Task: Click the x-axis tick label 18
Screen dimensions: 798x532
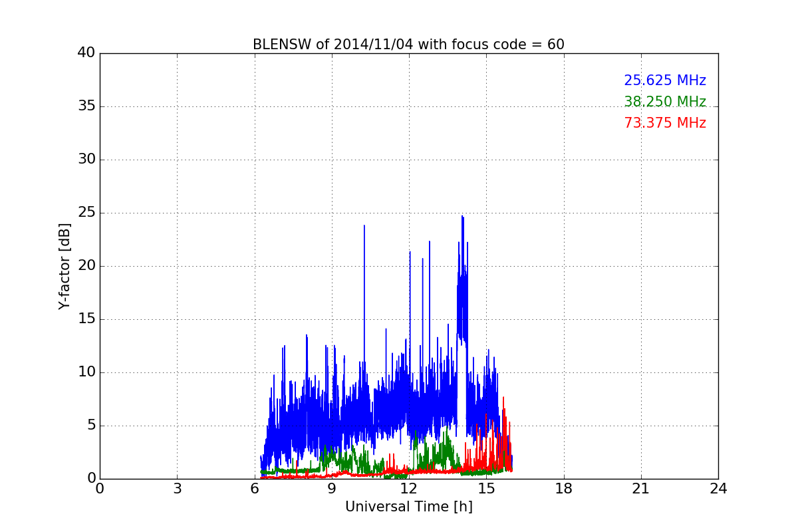Action: click(564, 489)
